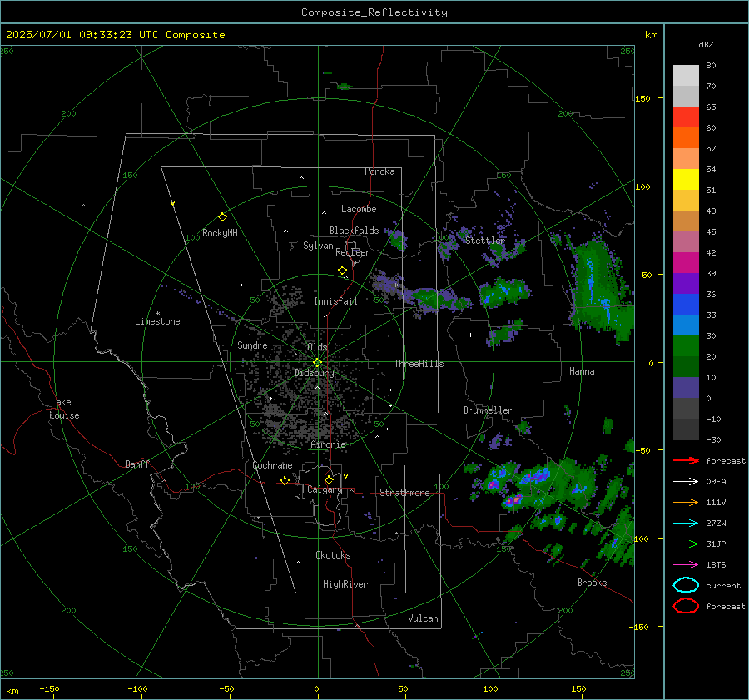Click the 27ZW legend label
The image size is (749, 700).
pyautogui.click(x=716, y=524)
